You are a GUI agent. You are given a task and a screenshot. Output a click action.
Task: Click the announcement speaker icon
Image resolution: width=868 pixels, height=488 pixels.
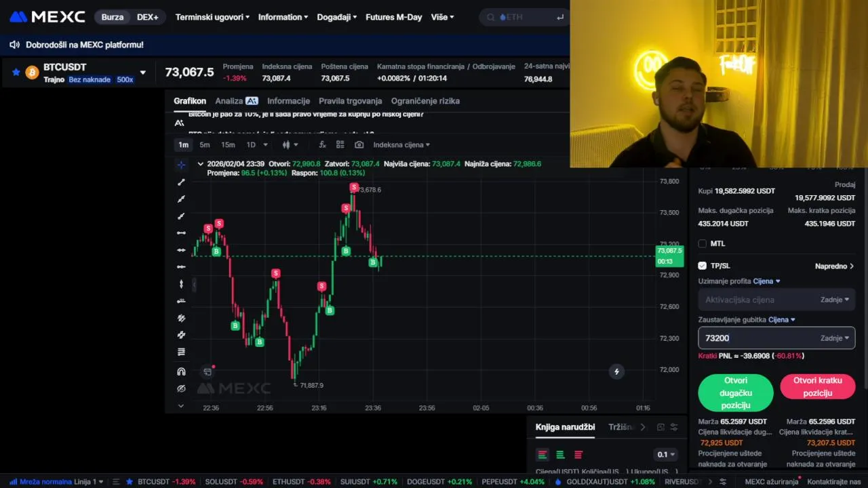[15, 45]
